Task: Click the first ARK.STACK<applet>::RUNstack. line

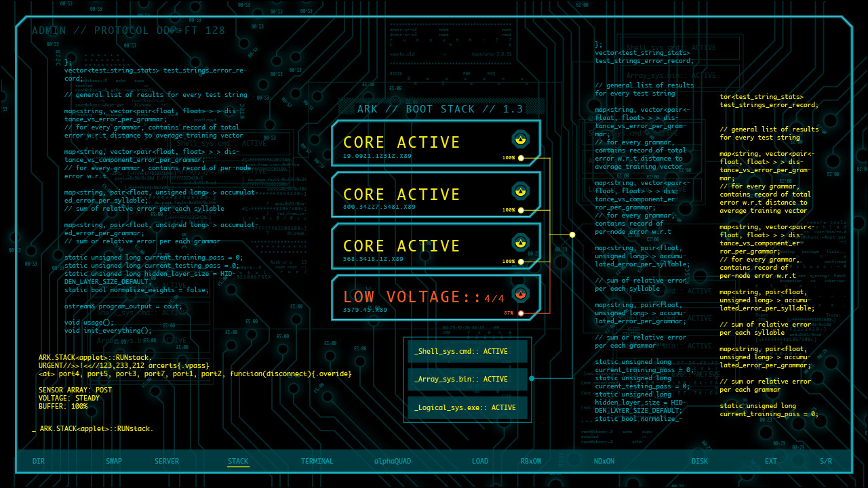Action: [96, 357]
